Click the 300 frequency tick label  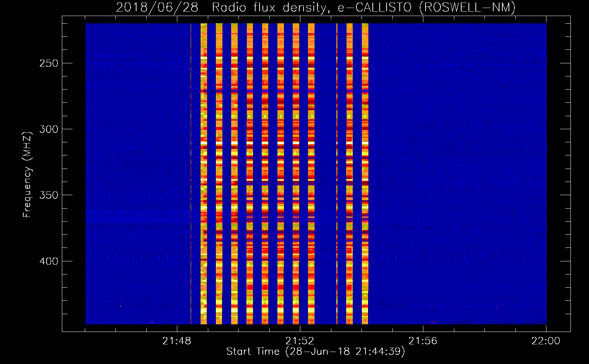coord(49,129)
